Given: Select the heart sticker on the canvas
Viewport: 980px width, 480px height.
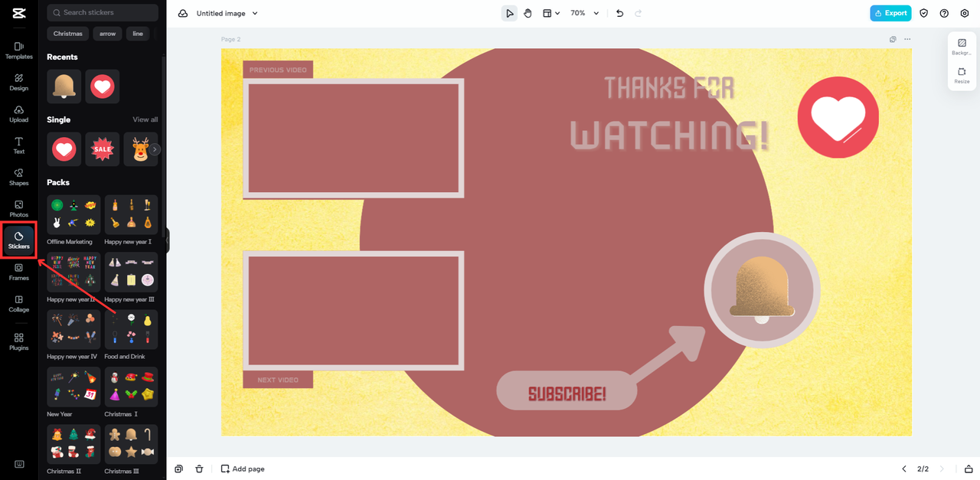Looking at the screenshot, I should 838,117.
